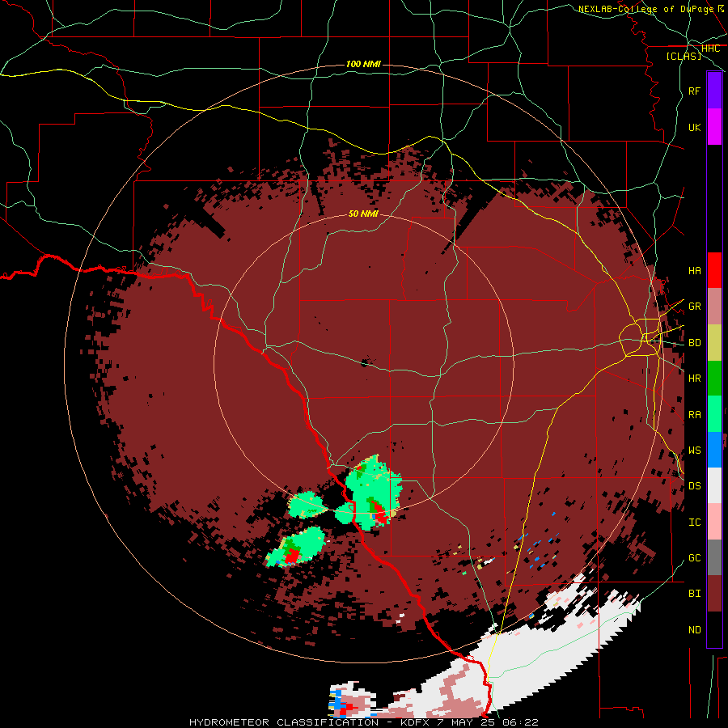This screenshot has height=728, width=728.
Task: Click the UK legend label
Action: point(694,127)
